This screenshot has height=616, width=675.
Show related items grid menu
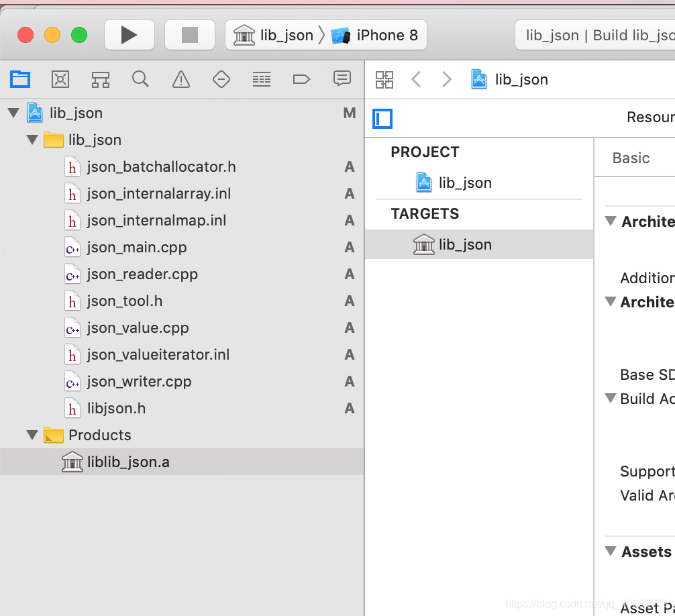384,80
